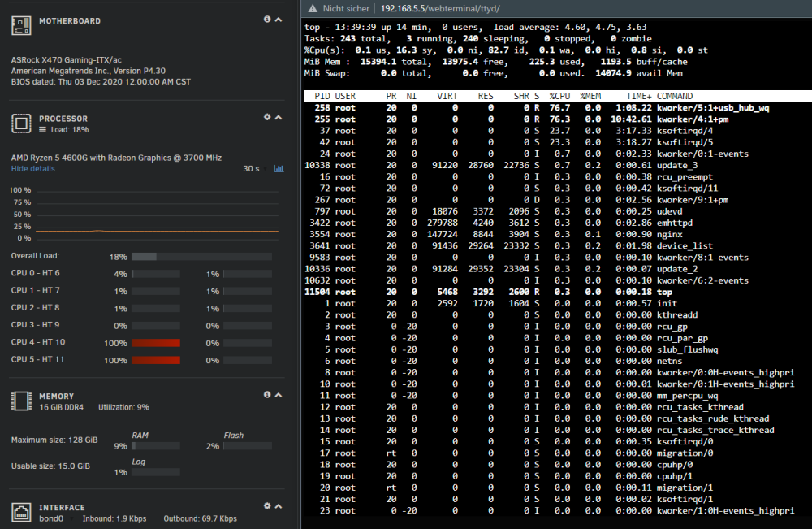
Task: Click 'update_2' process text
Action: pos(677,269)
